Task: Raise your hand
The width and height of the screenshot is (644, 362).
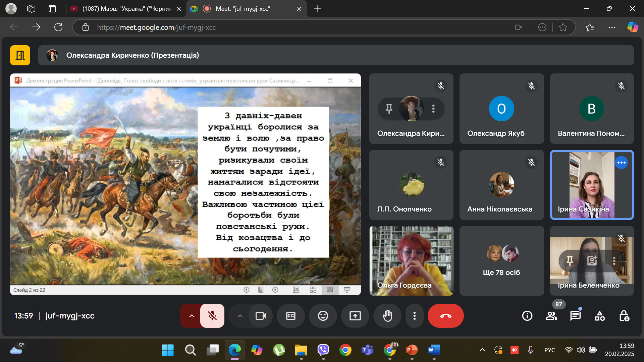Action: (387, 316)
